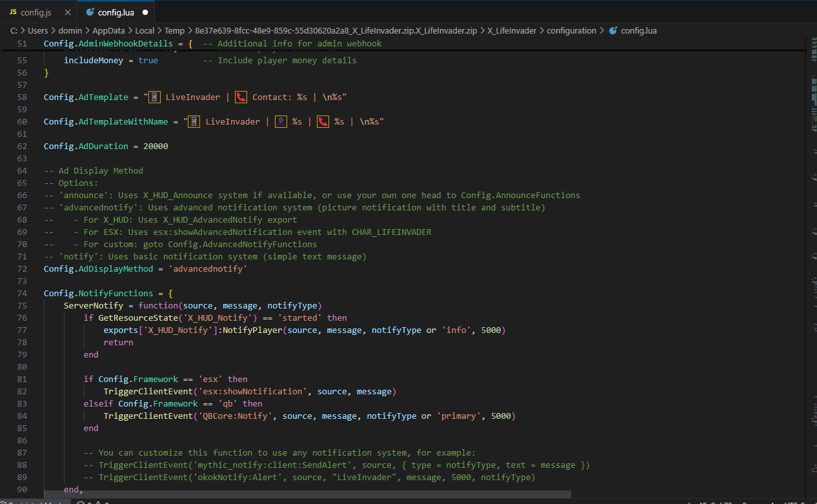Click line number 62 in gutter

22,146
